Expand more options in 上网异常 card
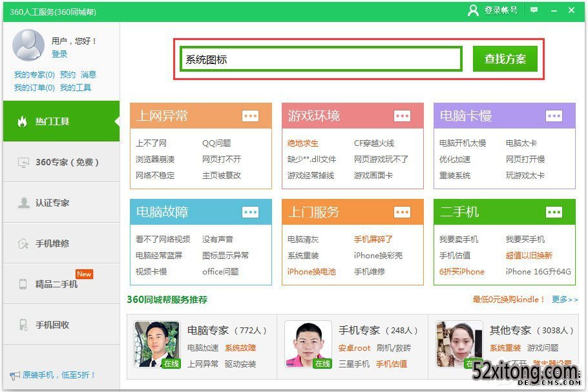588x392 pixels. pyautogui.click(x=251, y=116)
